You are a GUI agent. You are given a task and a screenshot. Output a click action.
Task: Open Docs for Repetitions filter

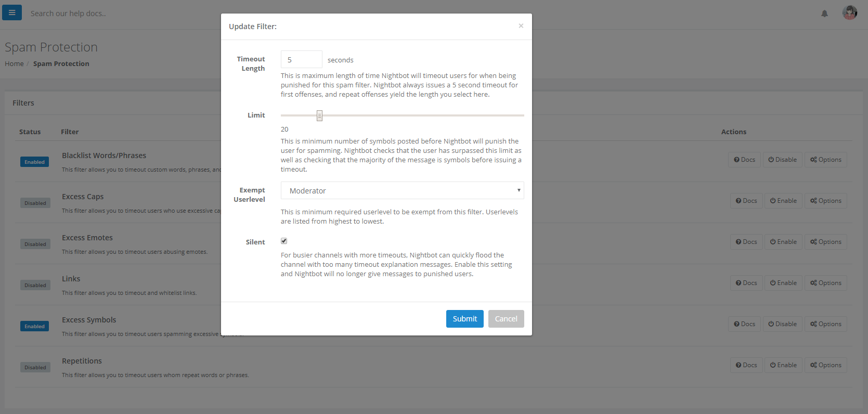click(746, 365)
